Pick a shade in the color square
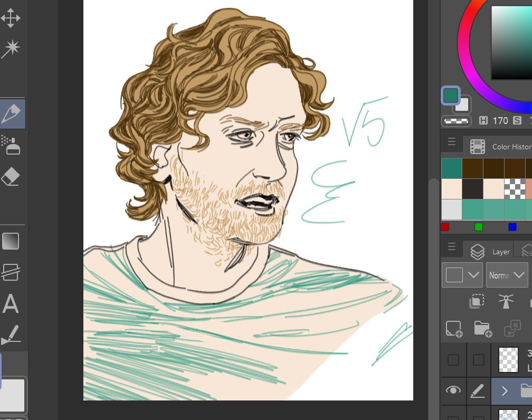Image resolution: width=532 pixels, height=420 pixels. coord(511,42)
